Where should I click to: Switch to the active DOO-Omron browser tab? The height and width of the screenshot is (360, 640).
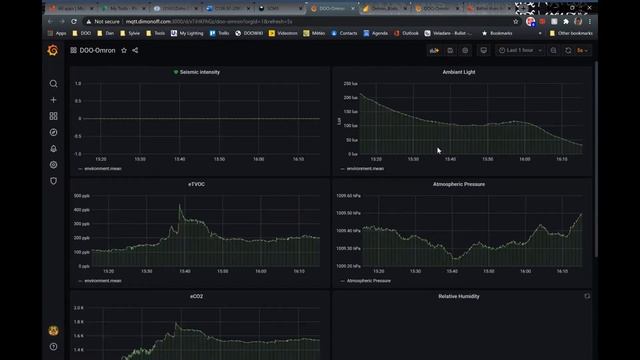333,8
